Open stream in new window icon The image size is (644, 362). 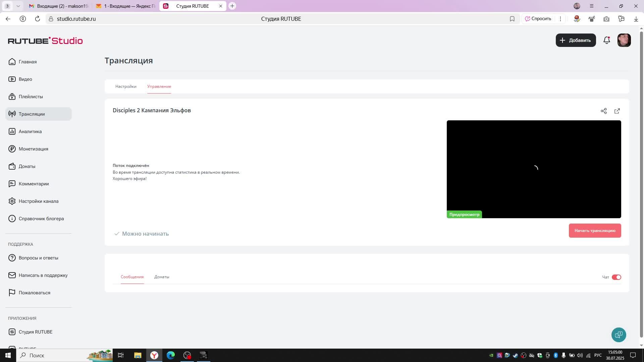point(617,111)
